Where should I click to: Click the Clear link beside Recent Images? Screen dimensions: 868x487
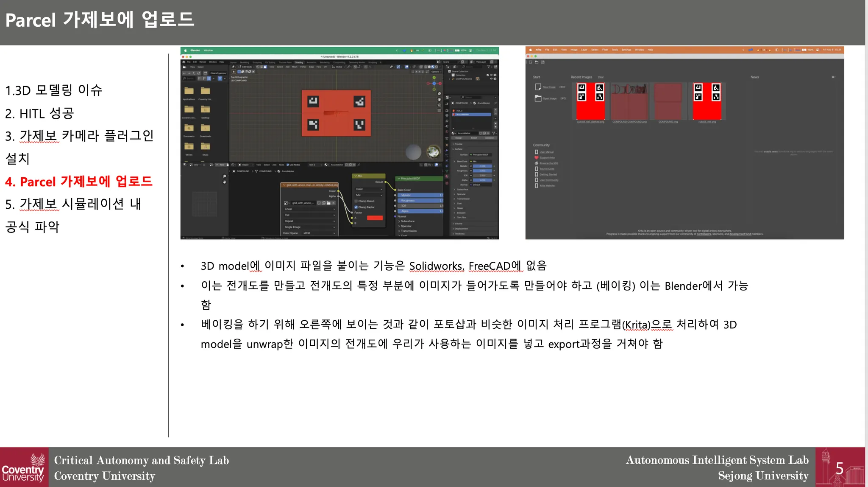601,77
